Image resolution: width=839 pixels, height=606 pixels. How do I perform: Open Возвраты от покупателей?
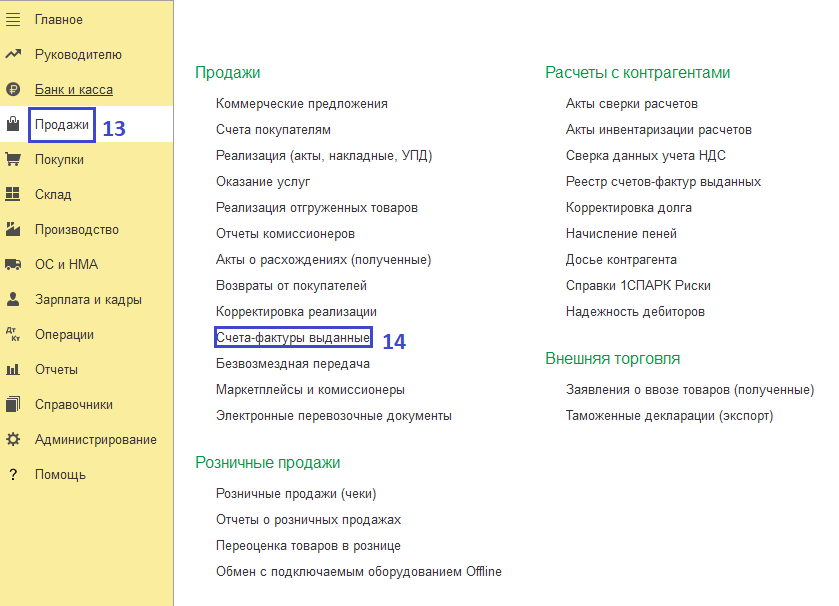[291, 286]
